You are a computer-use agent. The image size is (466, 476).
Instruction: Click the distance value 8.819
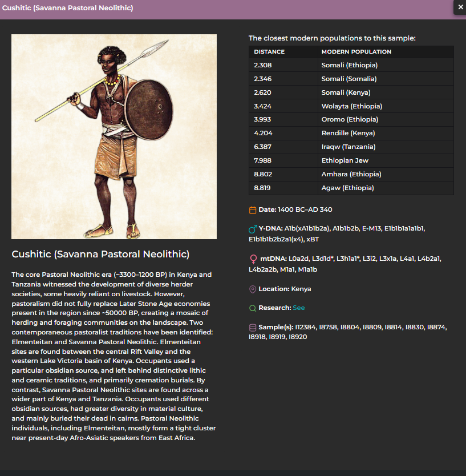(x=262, y=188)
